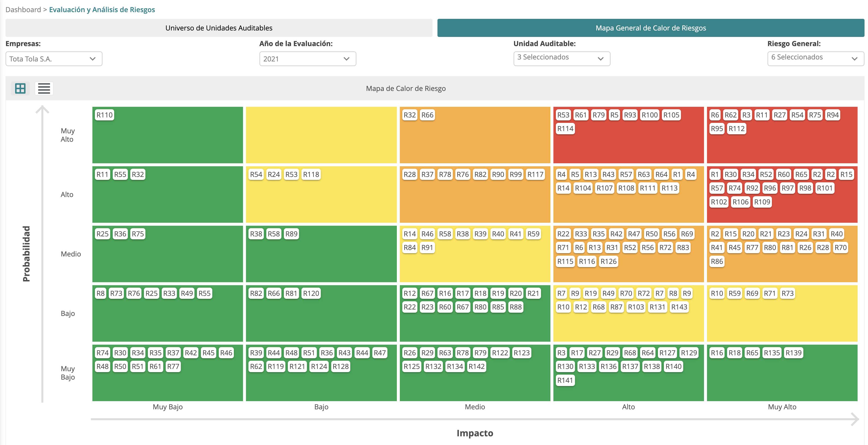The height and width of the screenshot is (445, 868).
Task: Open the Empresas company dropdown
Action: click(x=54, y=59)
